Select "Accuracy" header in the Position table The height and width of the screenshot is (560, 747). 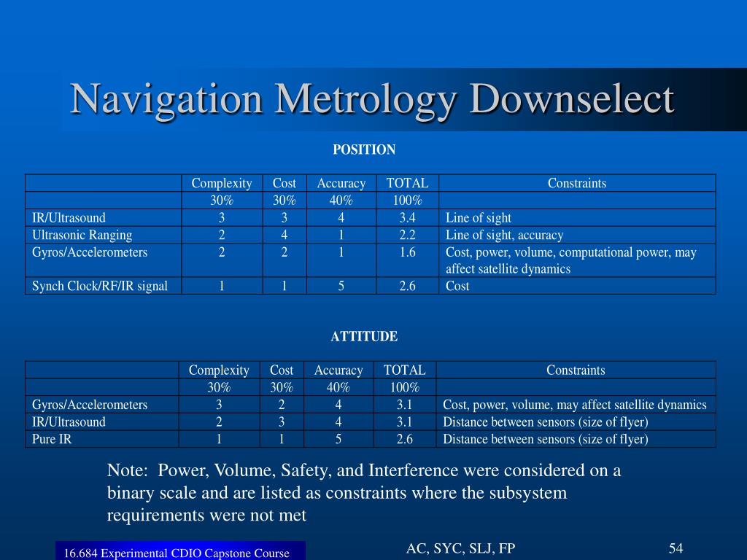coord(341,183)
